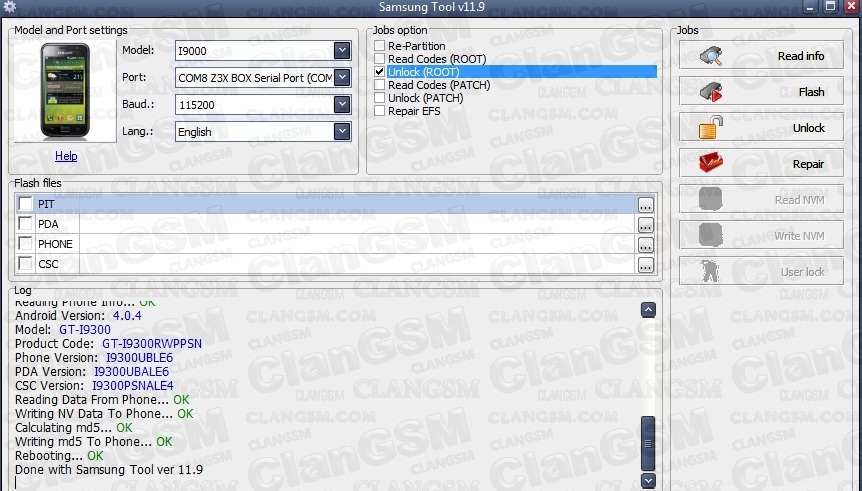862x491 pixels.
Task: Open the Help link
Action: coord(66,156)
